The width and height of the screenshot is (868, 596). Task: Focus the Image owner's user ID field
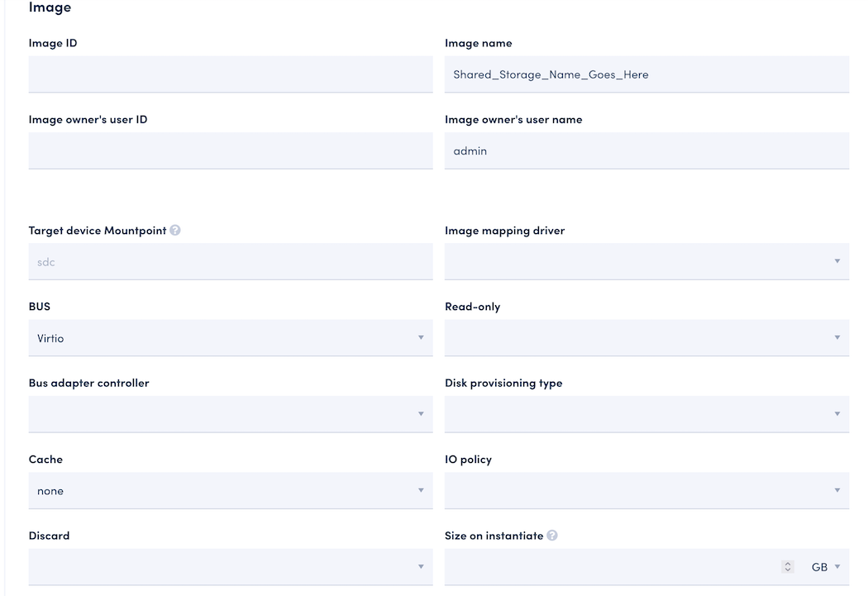[x=230, y=150]
